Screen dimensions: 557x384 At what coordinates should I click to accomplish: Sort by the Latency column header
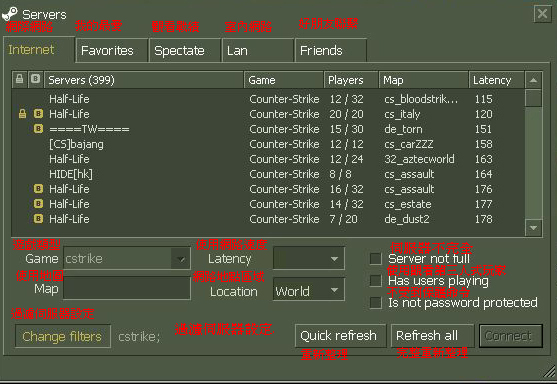(496, 80)
